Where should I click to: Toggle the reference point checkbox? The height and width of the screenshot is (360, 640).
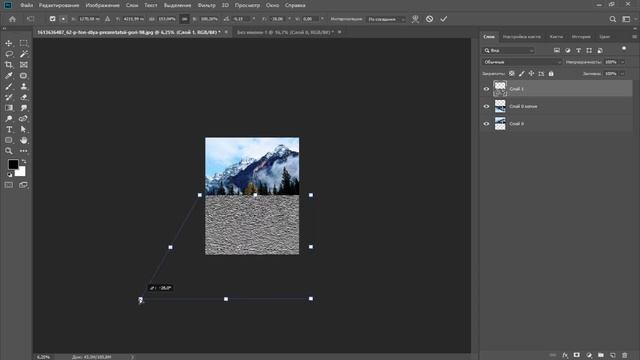coord(52,19)
